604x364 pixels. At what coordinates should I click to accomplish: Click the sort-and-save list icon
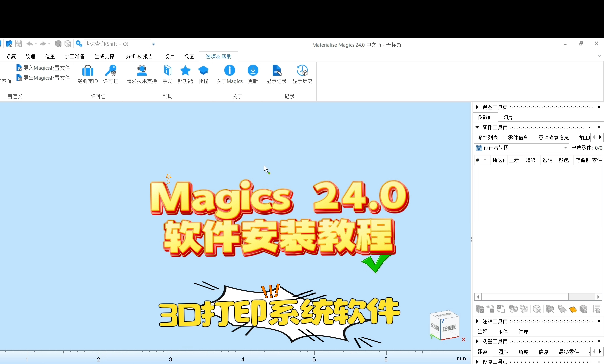coord(596,309)
